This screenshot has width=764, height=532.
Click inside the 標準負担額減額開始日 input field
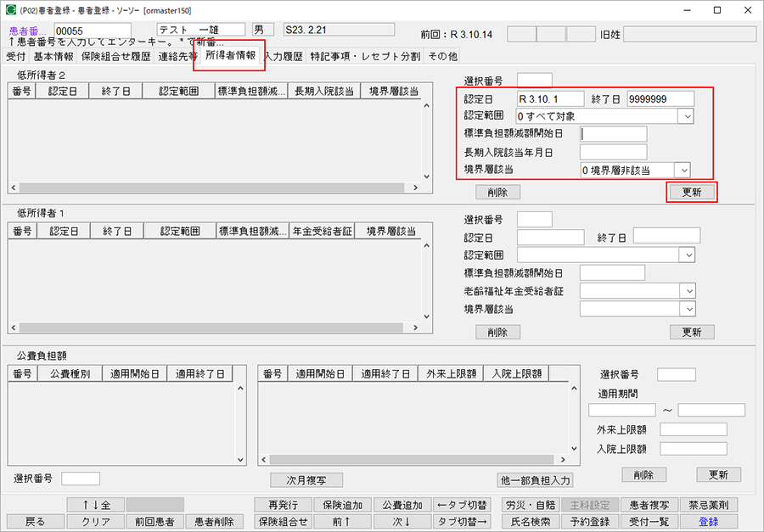coord(614,133)
